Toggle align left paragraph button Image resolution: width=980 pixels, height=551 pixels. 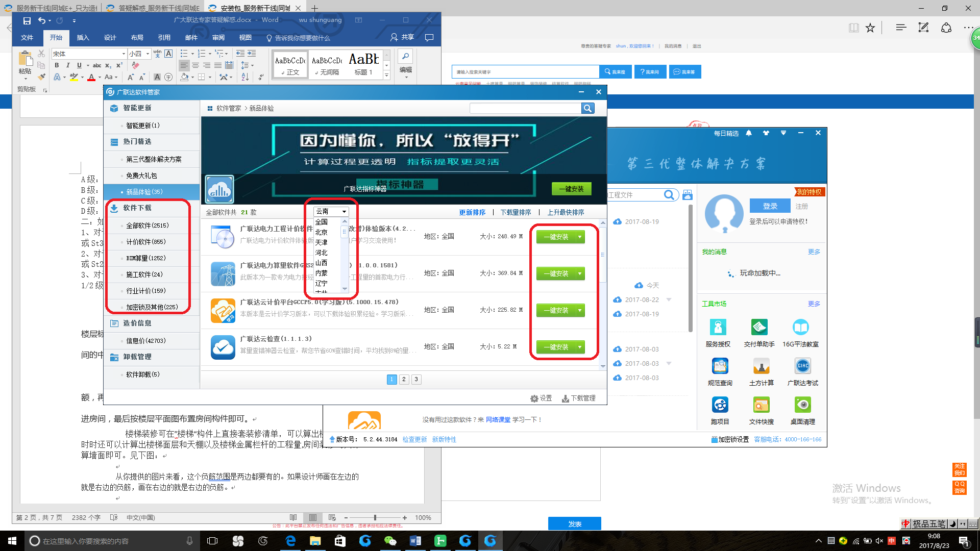click(184, 65)
